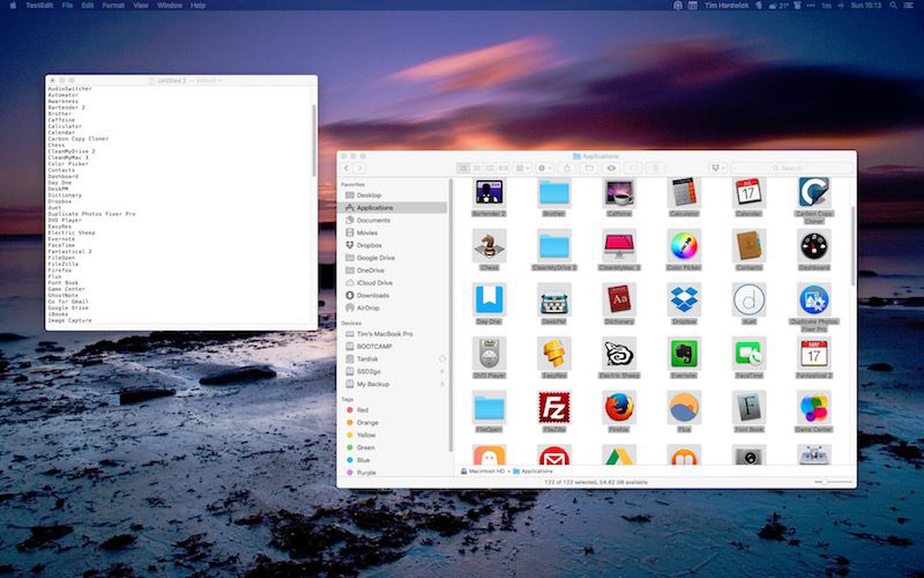Open the Dropbox toolbar dropdown

point(718,168)
